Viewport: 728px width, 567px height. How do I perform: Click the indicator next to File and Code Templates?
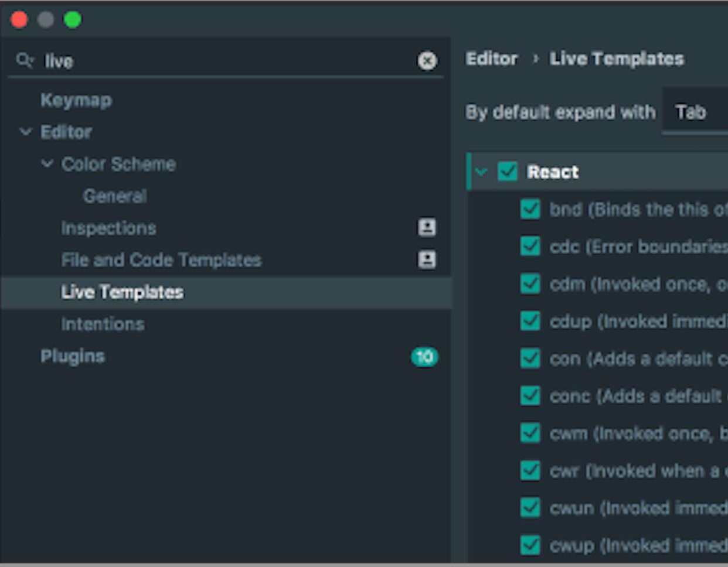click(427, 259)
